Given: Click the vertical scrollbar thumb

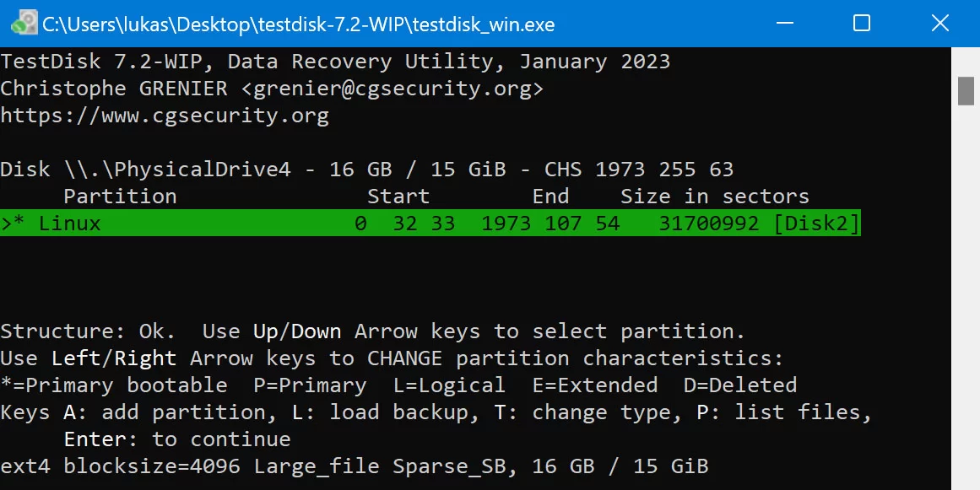Looking at the screenshot, I should tap(966, 90).
